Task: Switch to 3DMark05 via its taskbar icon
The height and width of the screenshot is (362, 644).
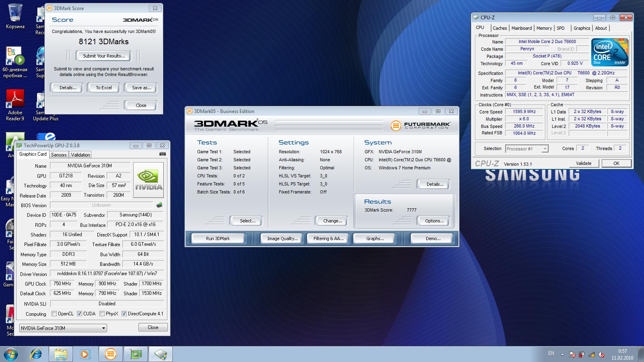Action: (x=110, y=354)
